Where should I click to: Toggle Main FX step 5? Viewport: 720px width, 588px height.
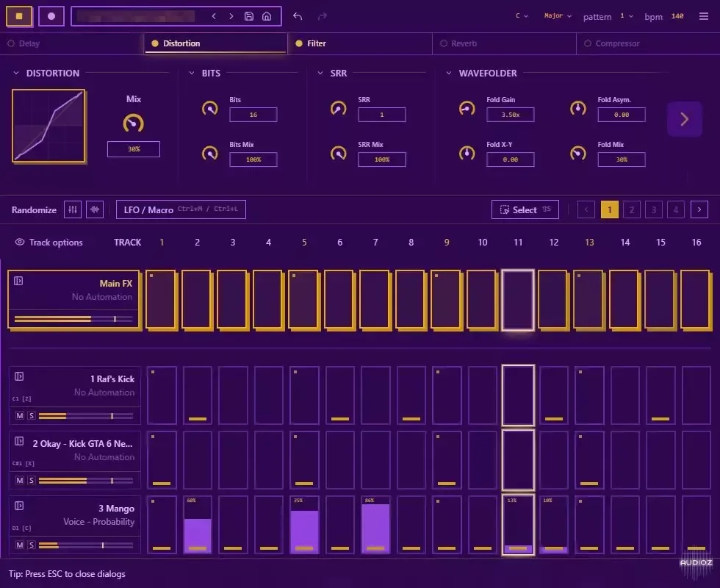tap(304, 301)
